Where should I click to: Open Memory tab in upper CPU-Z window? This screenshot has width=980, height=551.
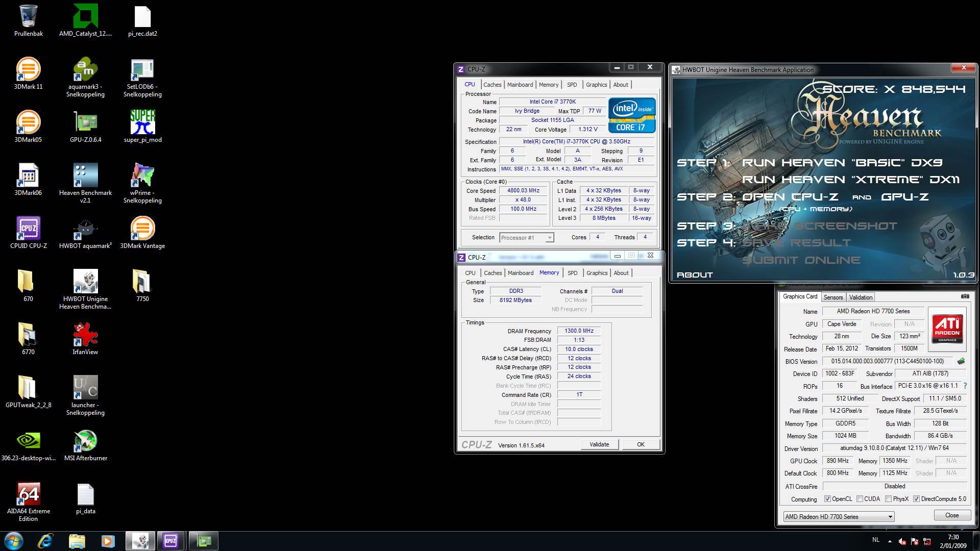pyautogui.click(x=549, y=85)
